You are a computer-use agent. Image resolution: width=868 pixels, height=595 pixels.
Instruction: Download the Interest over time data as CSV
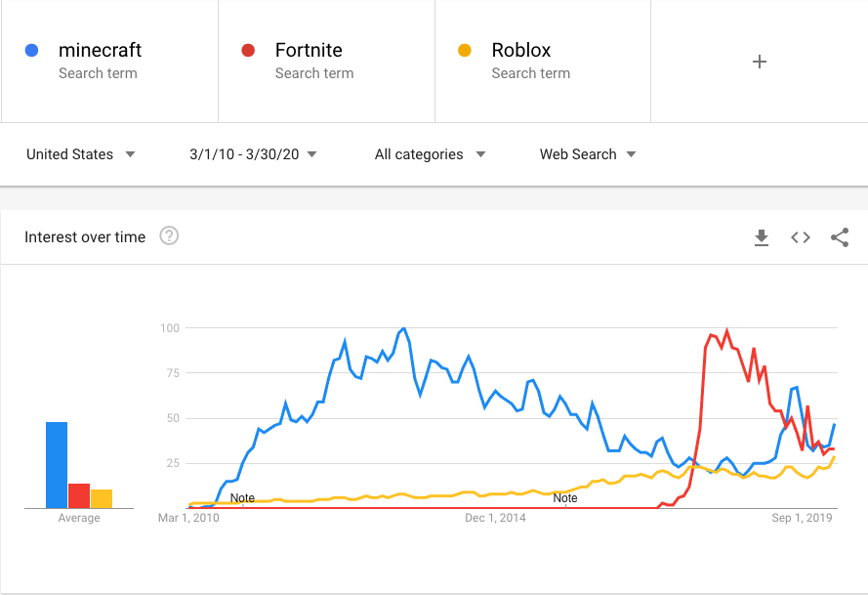pos(762,236)
